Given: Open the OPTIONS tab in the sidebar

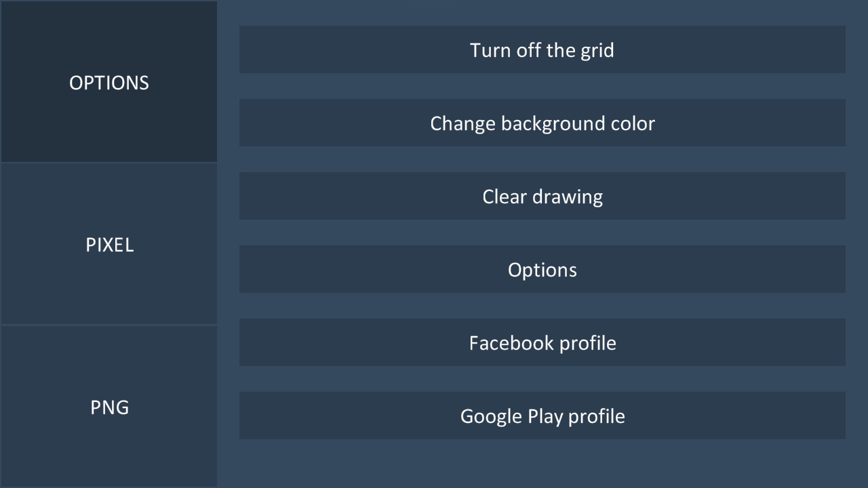Looking at the screenshot, I should click(108, 82).
